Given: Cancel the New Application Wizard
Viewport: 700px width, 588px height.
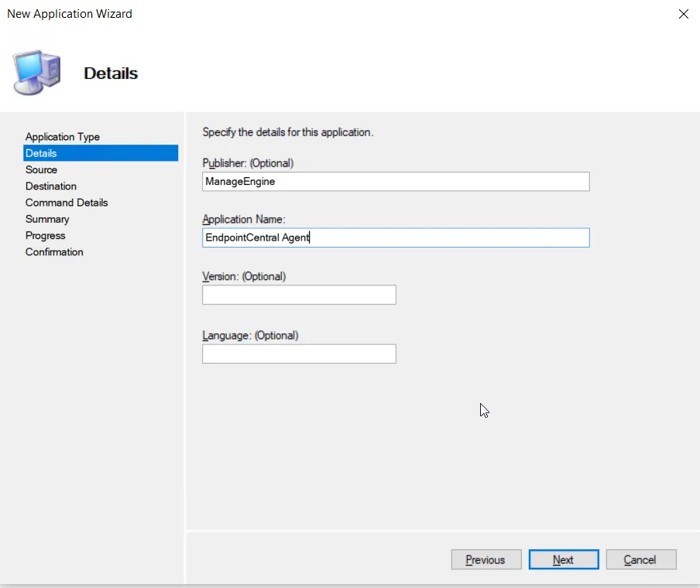Looking at the screenshot, I should pyautogui.click(x=641, y=559).
